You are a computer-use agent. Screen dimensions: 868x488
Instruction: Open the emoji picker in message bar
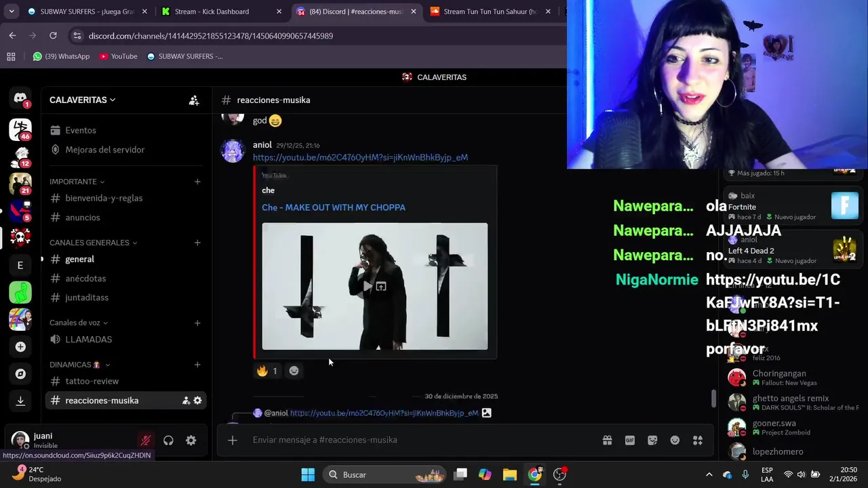675,440
